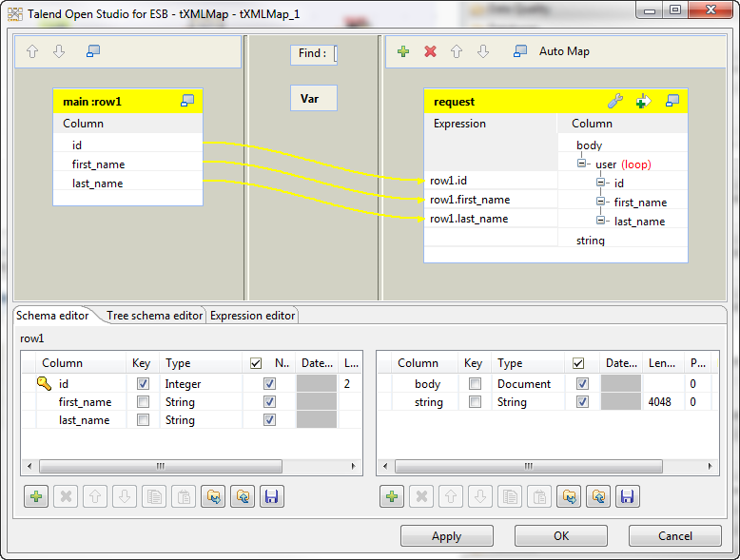Save the row1 schema with floppy icon
Screen dimensions: 740x560
pyautogui.click(x=269, y=496)
